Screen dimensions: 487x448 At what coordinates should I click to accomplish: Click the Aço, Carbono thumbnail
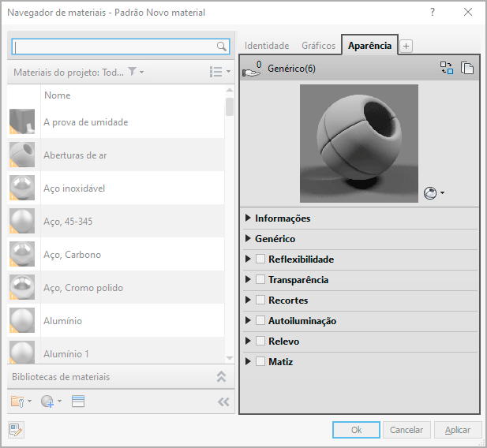(22, 254)
